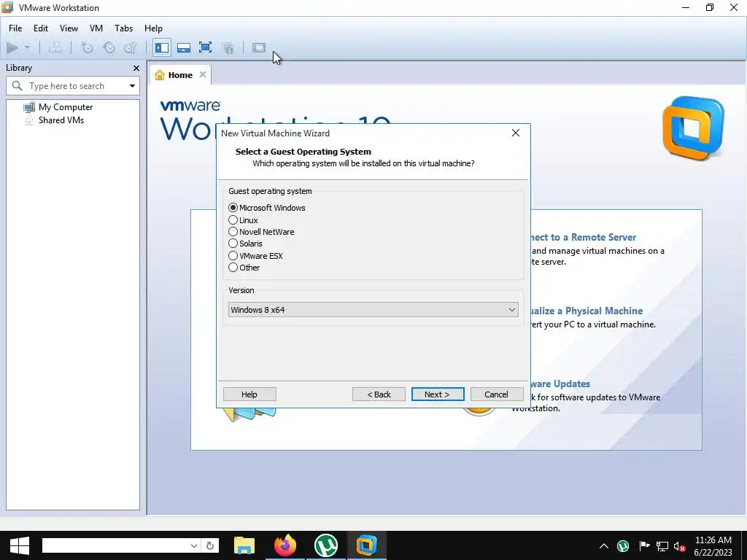This screenshot has height=560, width=747.
Task: Click the Power On play toolbar icon
Action: tap(12, 47)
